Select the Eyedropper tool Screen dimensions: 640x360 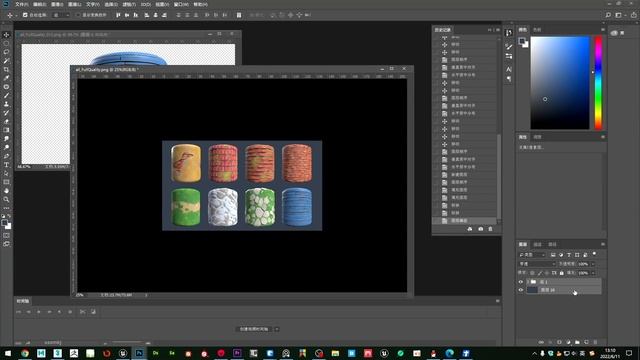pyautogui.click(x=6, y=78)
